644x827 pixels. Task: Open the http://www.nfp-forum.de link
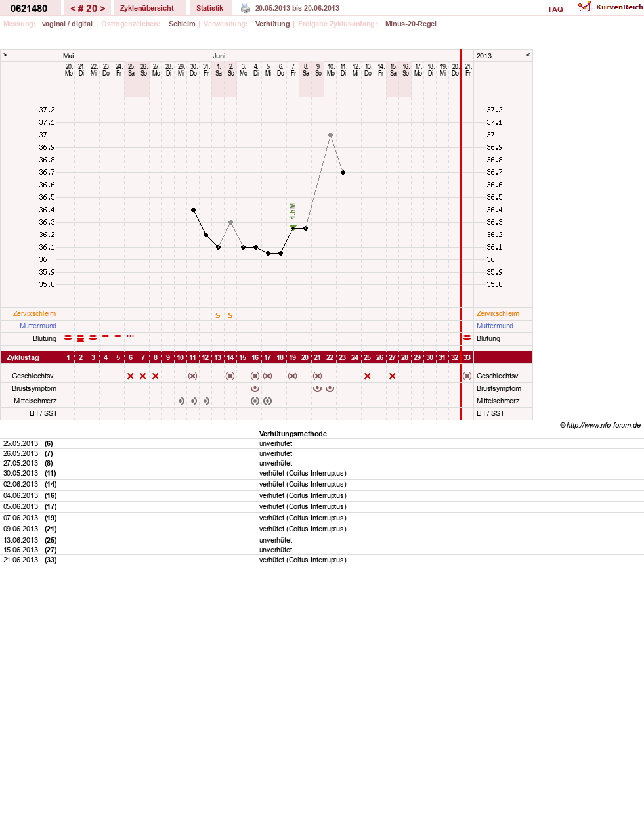[603, 425]
